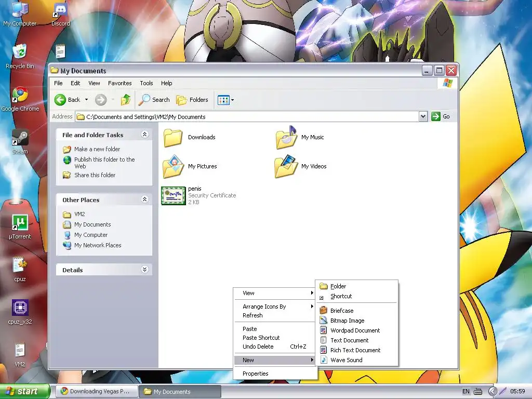Expand the Details panel
This screenshot has width=532, height=399.
click(144, 270)
